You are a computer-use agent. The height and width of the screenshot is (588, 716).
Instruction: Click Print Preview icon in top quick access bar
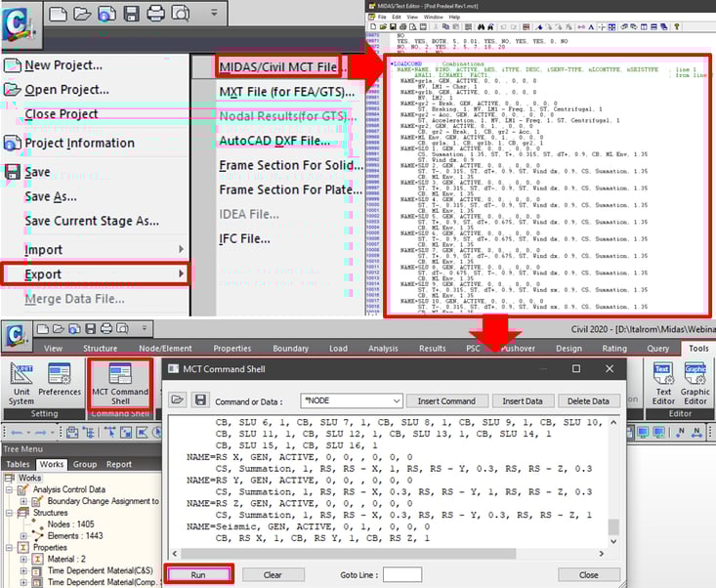coord(181,14)
